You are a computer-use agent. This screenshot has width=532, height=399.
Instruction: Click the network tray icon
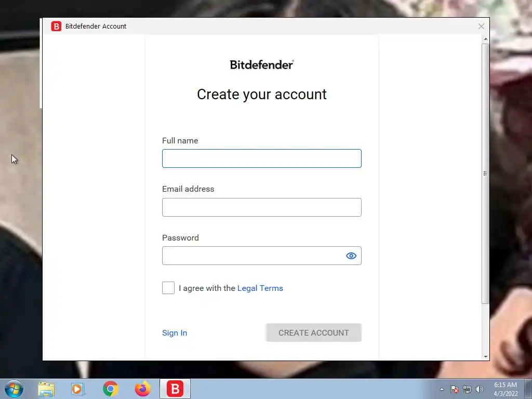[x=467, y=389]
